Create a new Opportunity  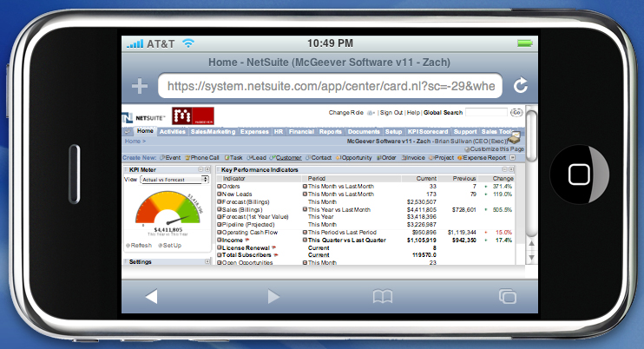tap(354, 158)
